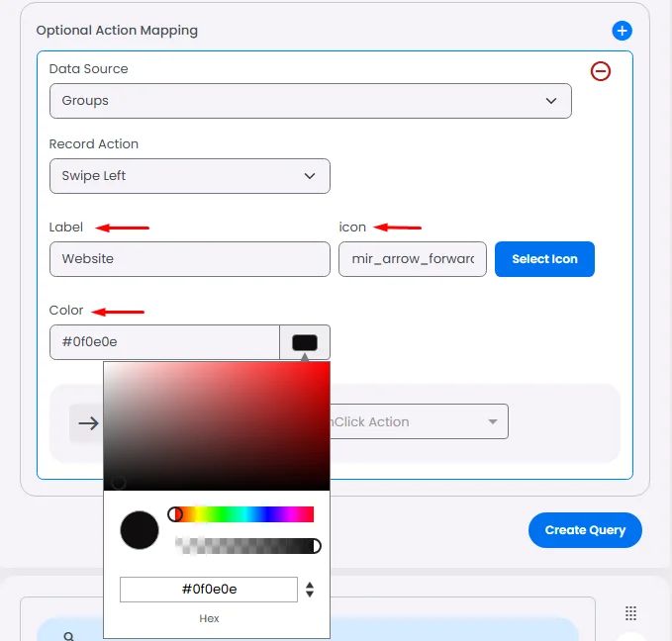672x641 pixels.
Task: Click the Label field containing Website
Action: pyautogui.click(x=189, y=259)
